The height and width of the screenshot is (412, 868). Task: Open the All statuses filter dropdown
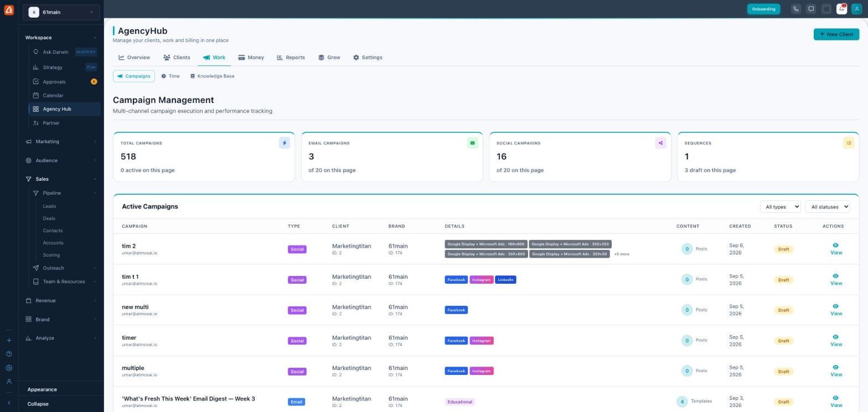pyautogui.click(x=828, y=207)
